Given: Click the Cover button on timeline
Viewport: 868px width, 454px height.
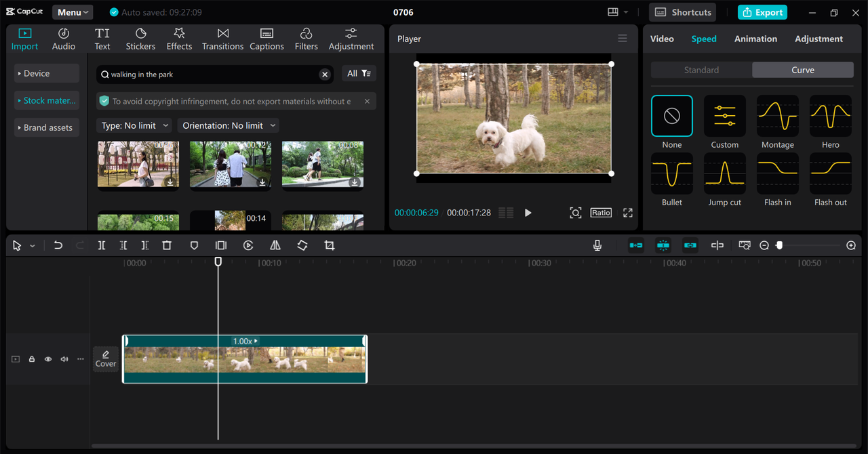Looking at the screenshot, I should tap(106, 359).
